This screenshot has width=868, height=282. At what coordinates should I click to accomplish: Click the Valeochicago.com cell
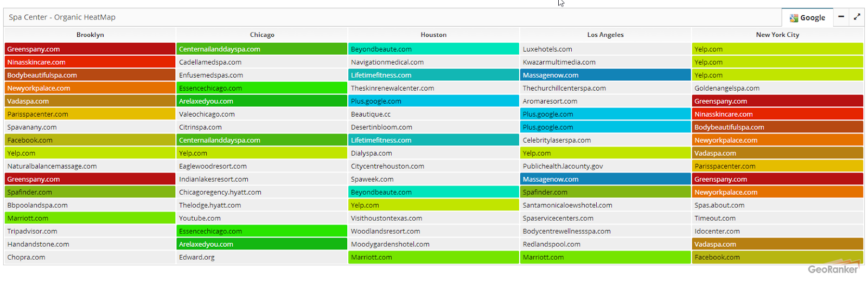pos(262,114)
